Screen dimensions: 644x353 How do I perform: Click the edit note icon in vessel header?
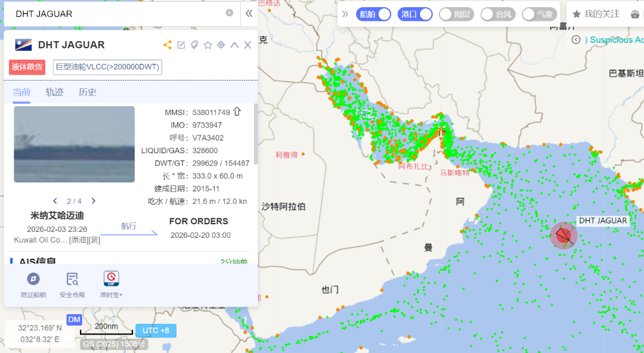pyautogui.click(x=181, y=45)
